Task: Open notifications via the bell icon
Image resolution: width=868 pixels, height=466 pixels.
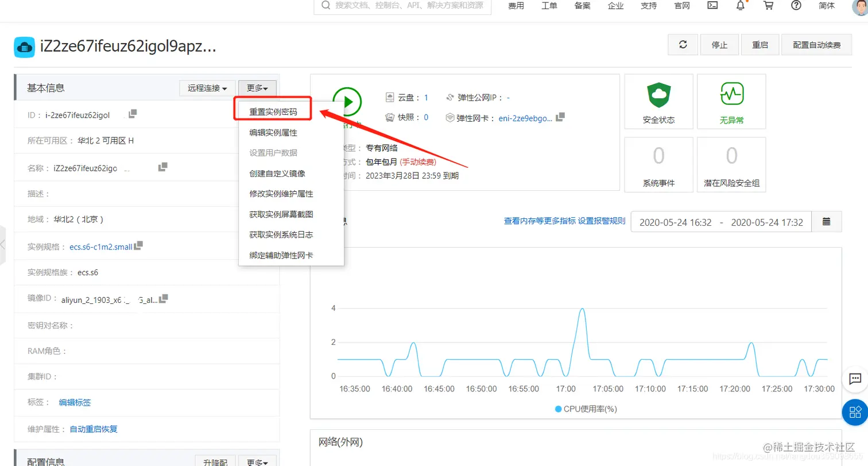Action: click(740, 6)
